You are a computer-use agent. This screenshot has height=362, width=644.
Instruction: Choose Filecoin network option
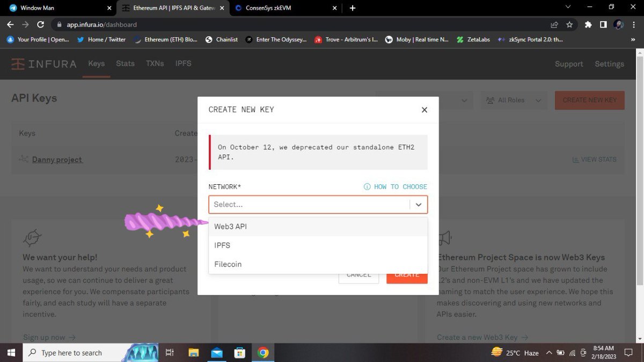[x=318, y=264]
